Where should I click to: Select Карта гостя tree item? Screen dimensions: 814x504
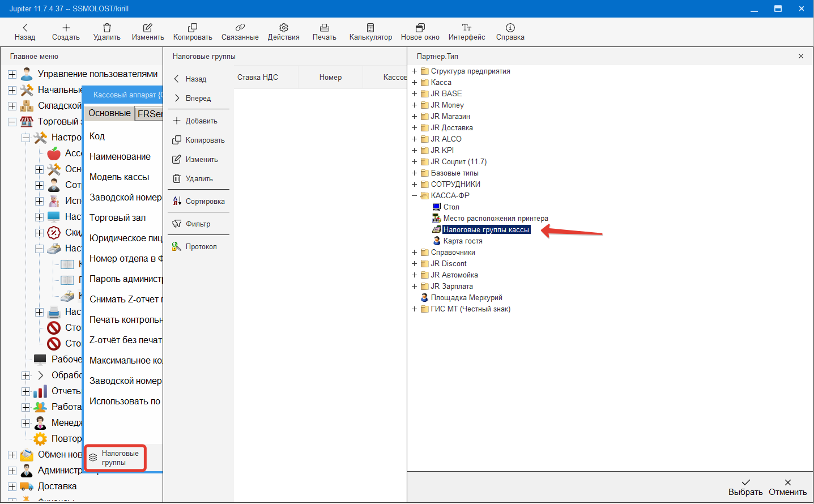pyautogui.click(x=462, y=241)
